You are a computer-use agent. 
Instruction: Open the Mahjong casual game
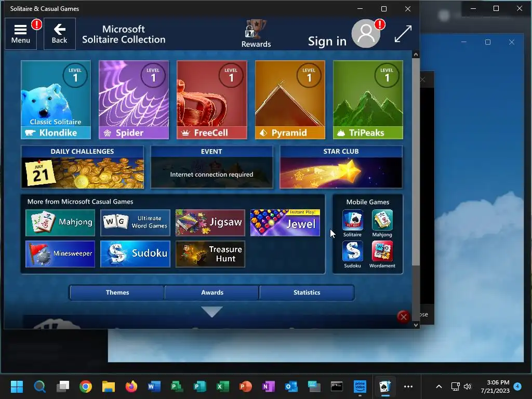[60, 222]
